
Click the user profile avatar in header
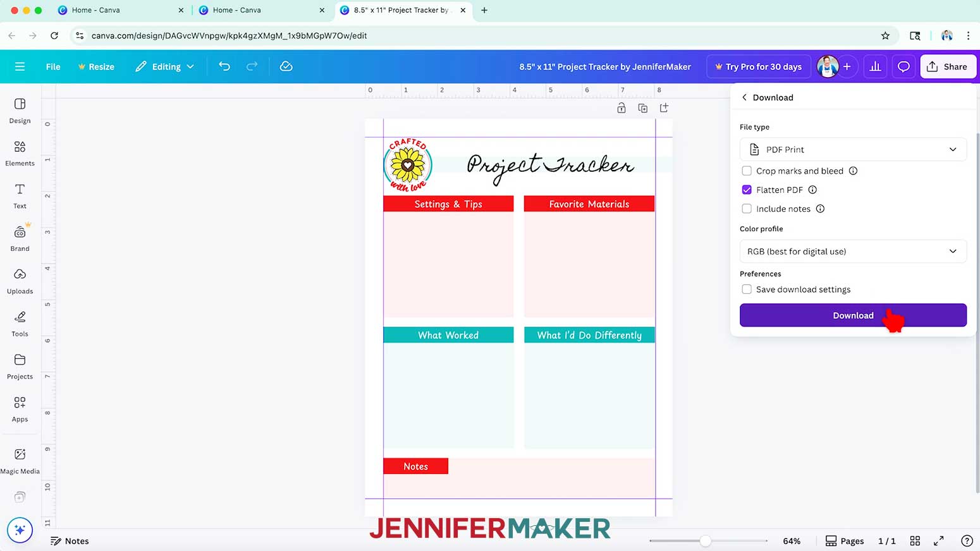pos(827,66)
